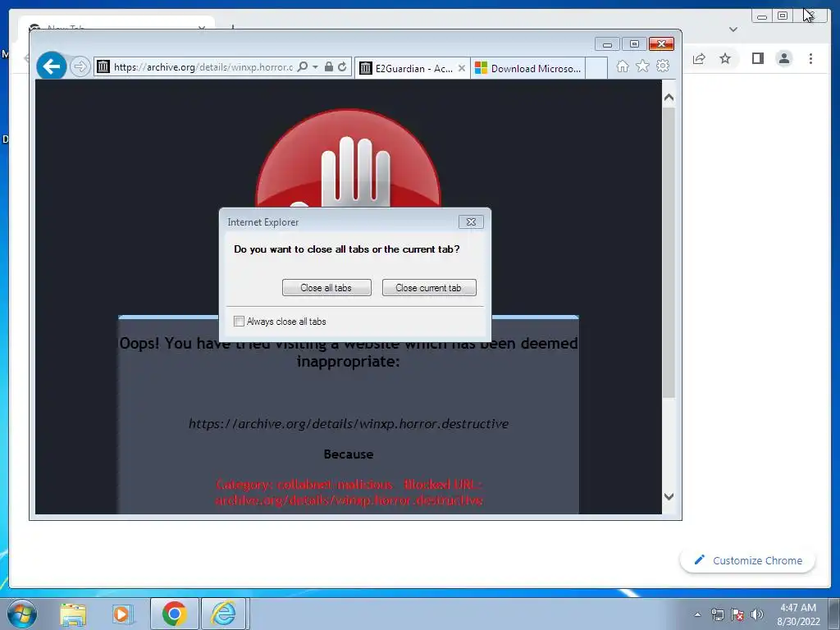The image size is (840, 630).
Task: Click the IE vertical scrollbar thumb
Action: (669, 253)
